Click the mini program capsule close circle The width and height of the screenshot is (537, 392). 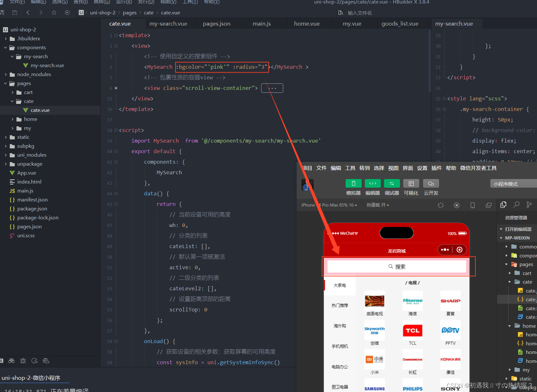(x=460, y=250)
